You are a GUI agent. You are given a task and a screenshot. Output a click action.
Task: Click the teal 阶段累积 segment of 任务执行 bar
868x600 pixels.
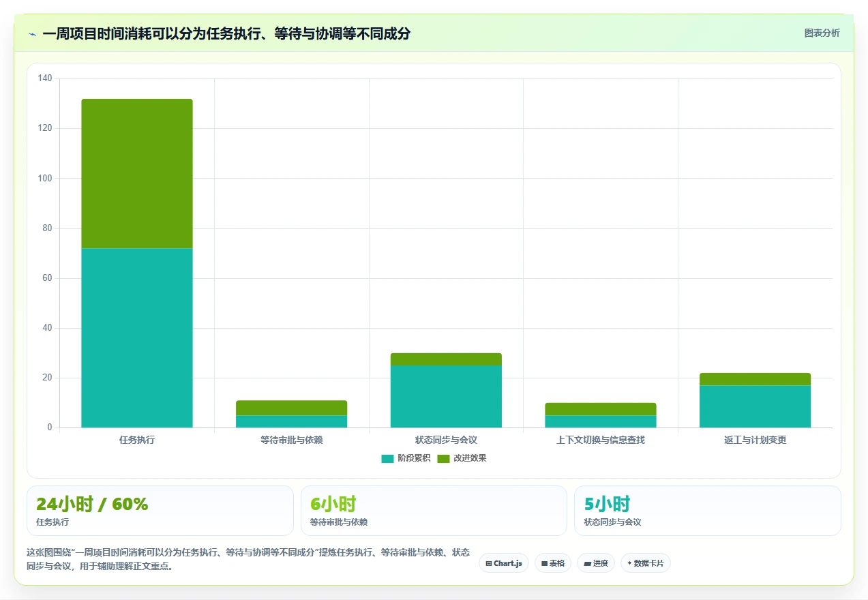[x=137, y=338]
